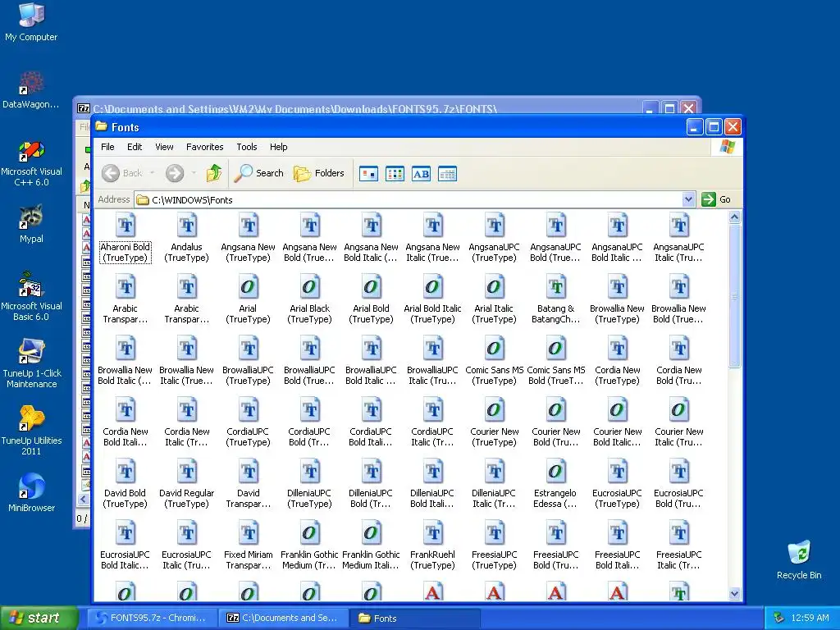This screenshot has width=840, height=630.
Task: Open the Back history dropdown arrow
Action: pos(152,173)
